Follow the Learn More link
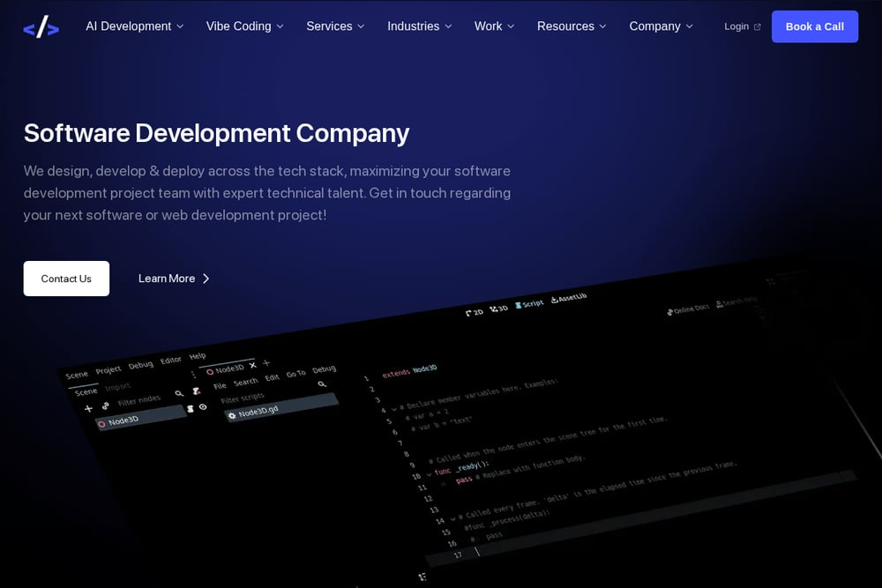The image size is (882, 588). click(x=174, y=279)
